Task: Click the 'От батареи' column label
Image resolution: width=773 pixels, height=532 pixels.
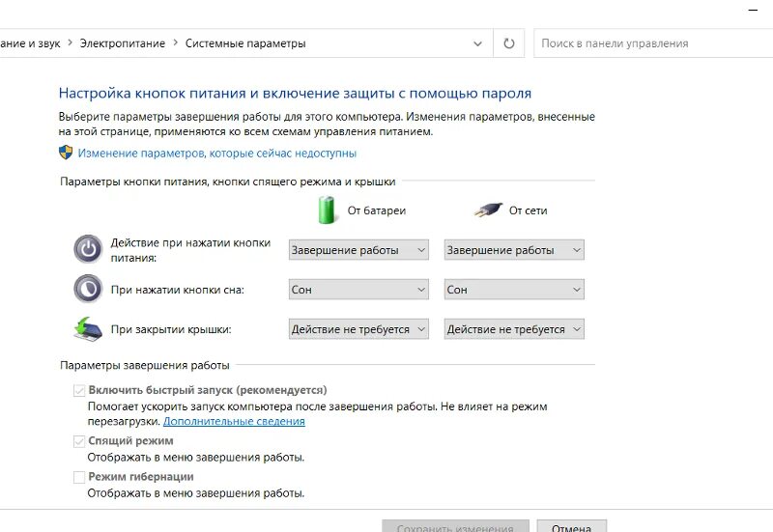Action: pos(377,210)
